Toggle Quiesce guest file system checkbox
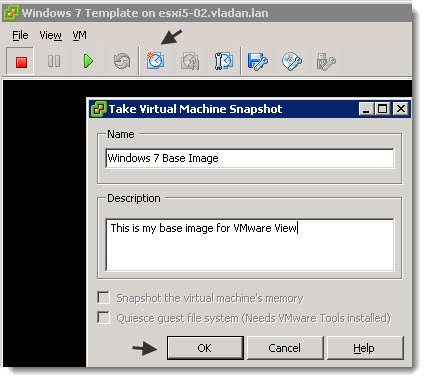The width and height of the screenshot is (427, 382). (x=103, y=317)
